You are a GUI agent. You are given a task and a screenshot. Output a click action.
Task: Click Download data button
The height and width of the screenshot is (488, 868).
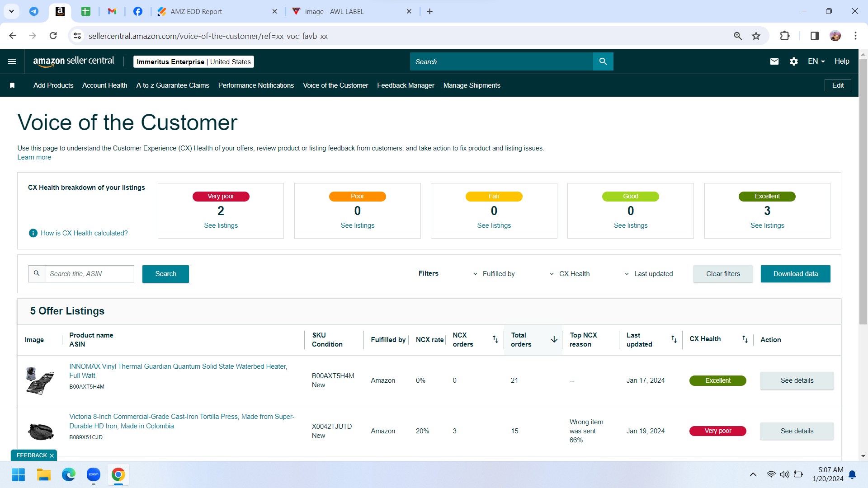[795, 274]
